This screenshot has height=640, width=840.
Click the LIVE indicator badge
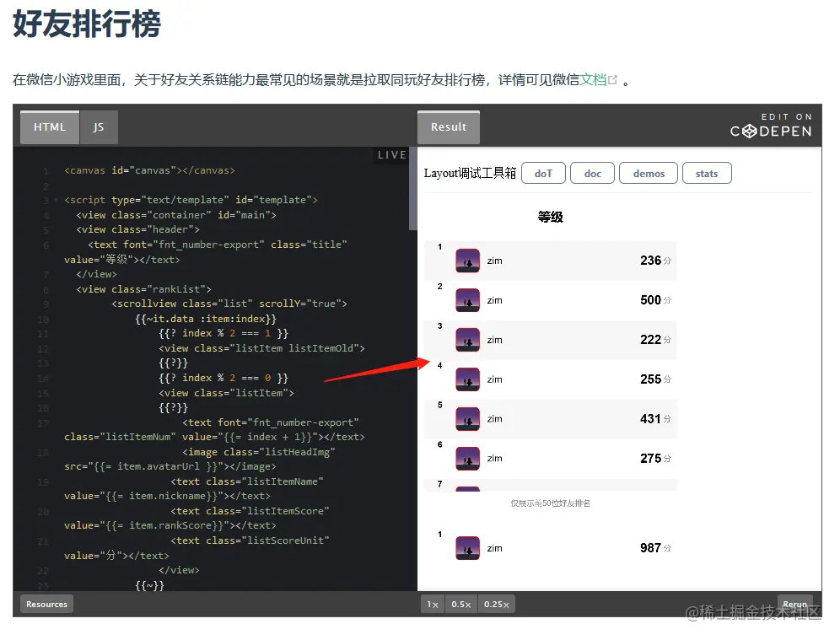click(393, 154)
